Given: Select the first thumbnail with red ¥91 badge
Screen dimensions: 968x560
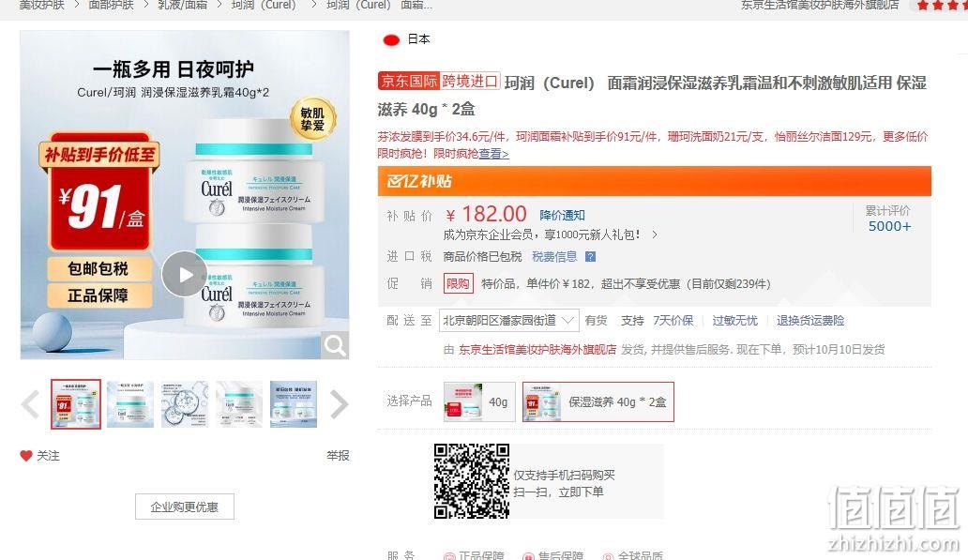Looking at the screenshot, I should click(76, 404).
